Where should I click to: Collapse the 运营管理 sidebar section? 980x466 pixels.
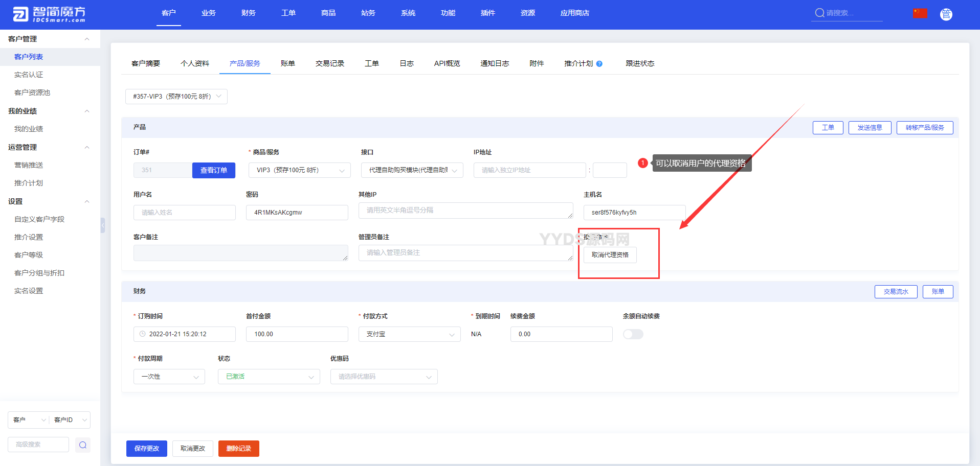[x=87, y=147]
